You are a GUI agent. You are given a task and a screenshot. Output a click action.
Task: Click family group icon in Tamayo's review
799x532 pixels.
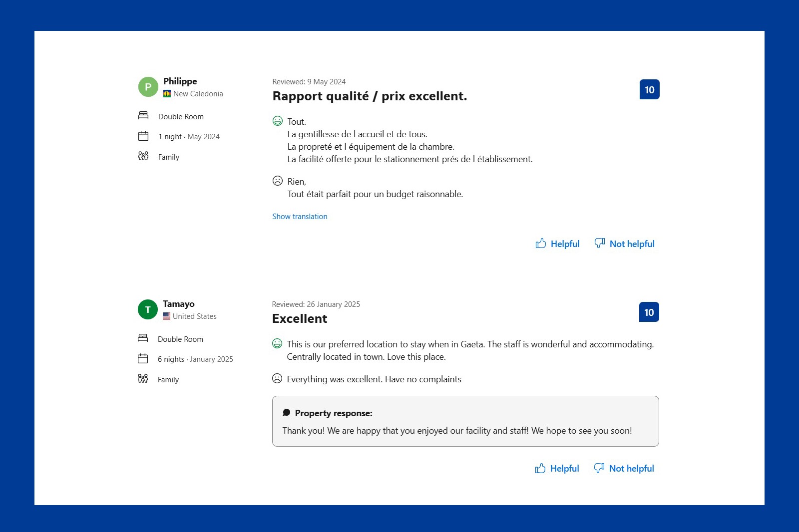143,379
